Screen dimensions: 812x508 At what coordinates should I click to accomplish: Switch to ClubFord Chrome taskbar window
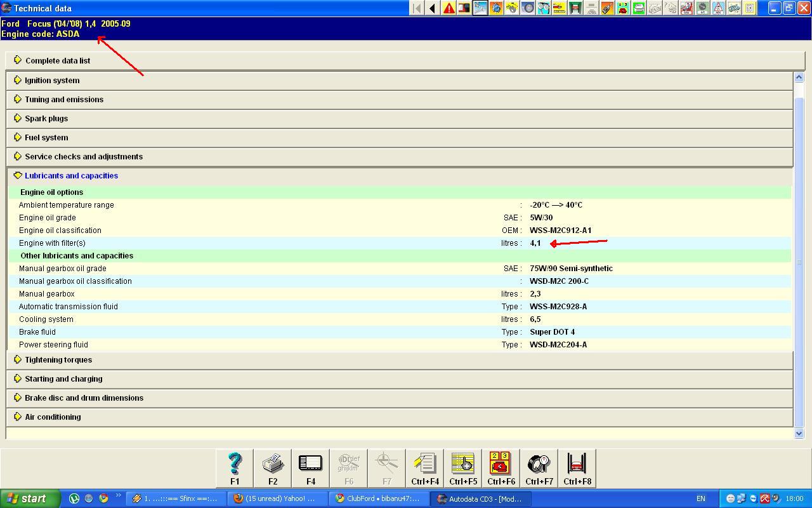pyautogui.click(x=378, y=498)
